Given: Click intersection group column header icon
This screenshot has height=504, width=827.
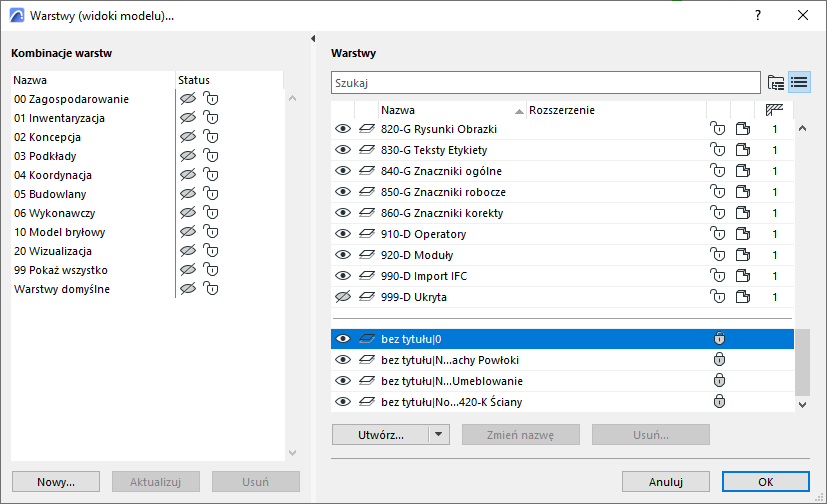Looking at the screenshot, I should click(774, 110).
